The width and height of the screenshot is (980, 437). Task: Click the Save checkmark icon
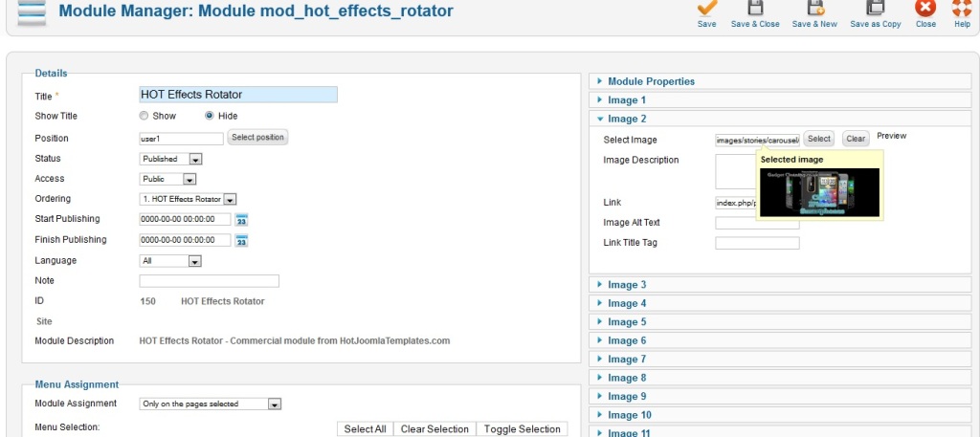[707, 7]
